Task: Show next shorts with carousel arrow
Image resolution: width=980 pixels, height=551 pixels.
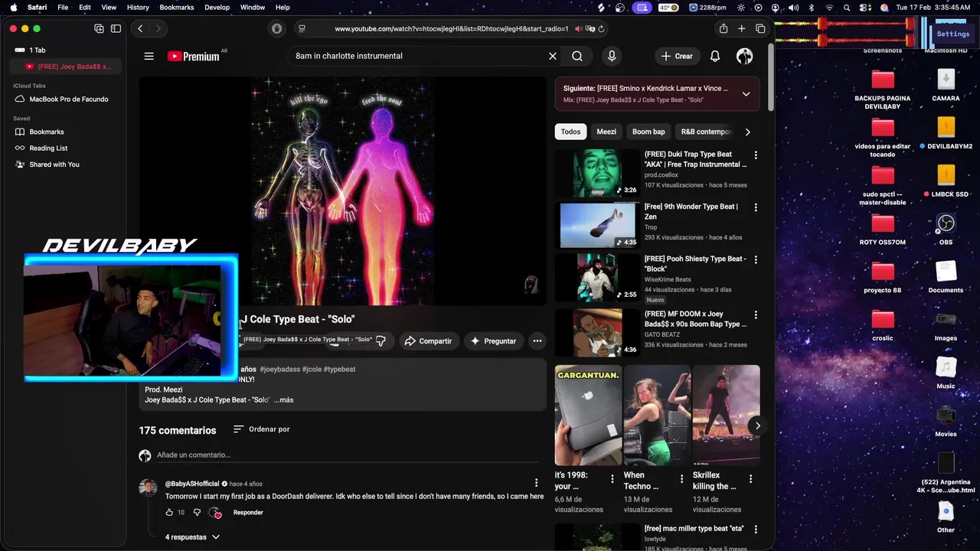Action: pos(757,425)
